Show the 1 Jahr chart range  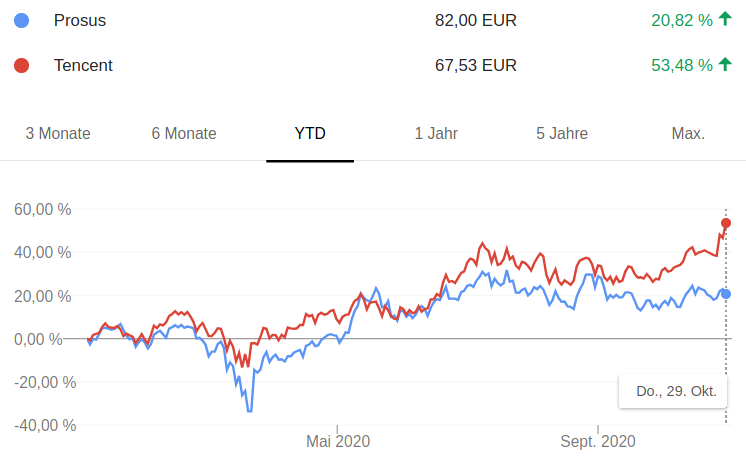(436, 134)
